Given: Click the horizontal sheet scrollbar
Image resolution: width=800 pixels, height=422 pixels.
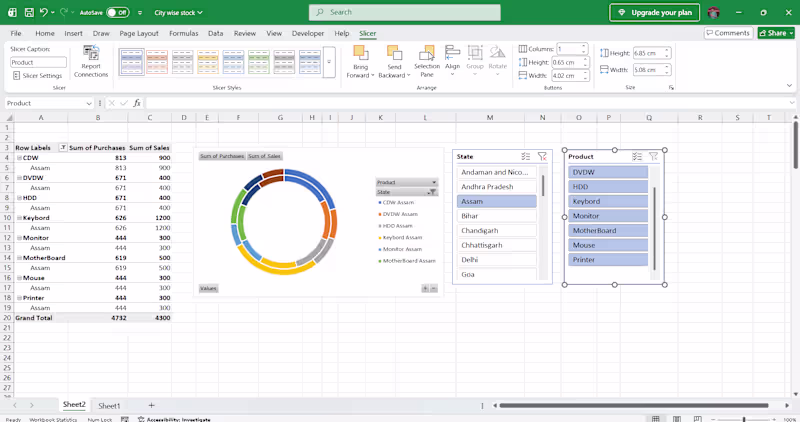Looking at the screenshot, I should point(634,406).
